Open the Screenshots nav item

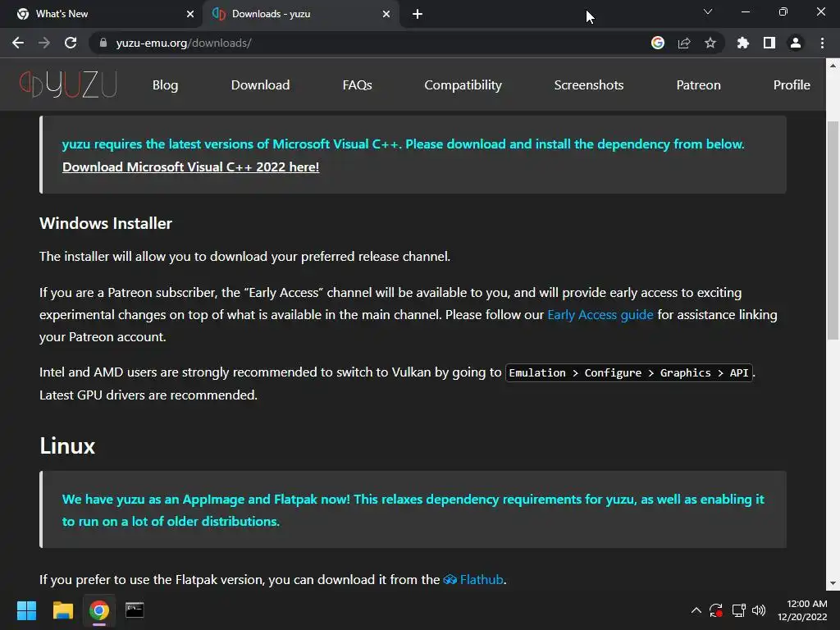[x=589, y=85]
